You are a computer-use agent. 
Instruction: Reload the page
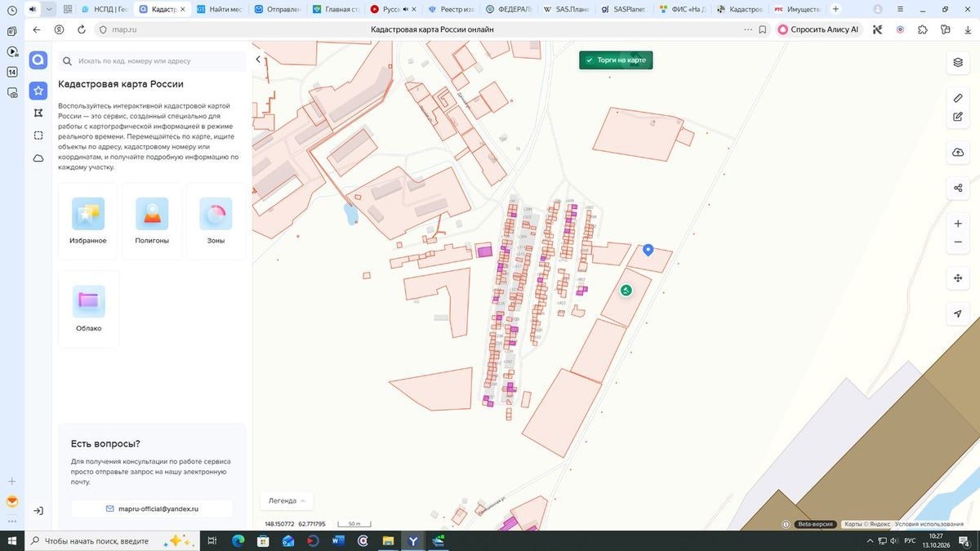point(82,29)
